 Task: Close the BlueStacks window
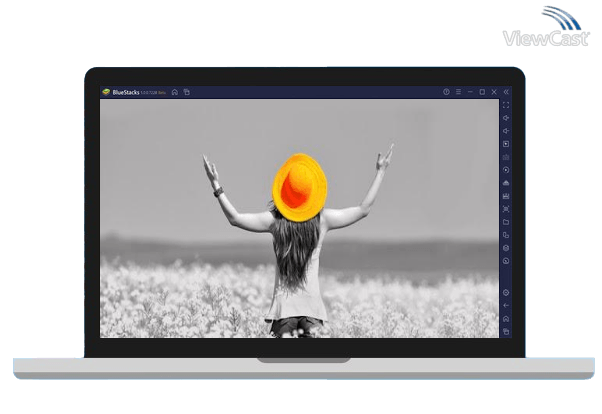point(494,92)
